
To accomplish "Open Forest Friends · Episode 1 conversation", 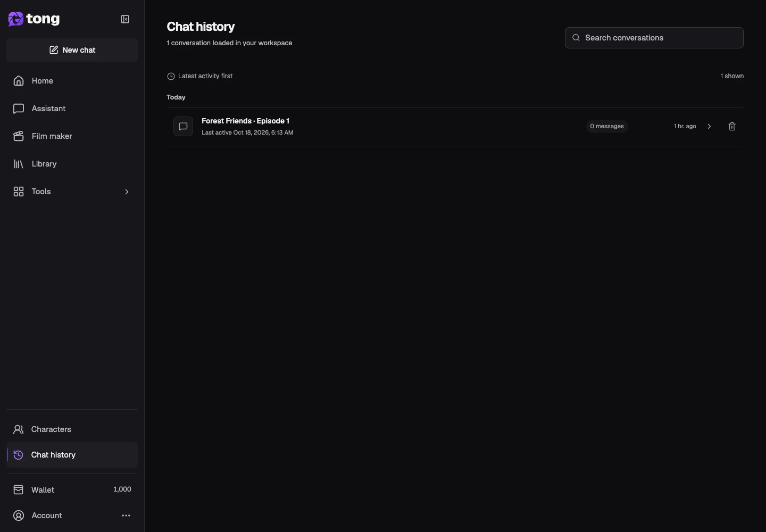I will click(x=455, y=127).
